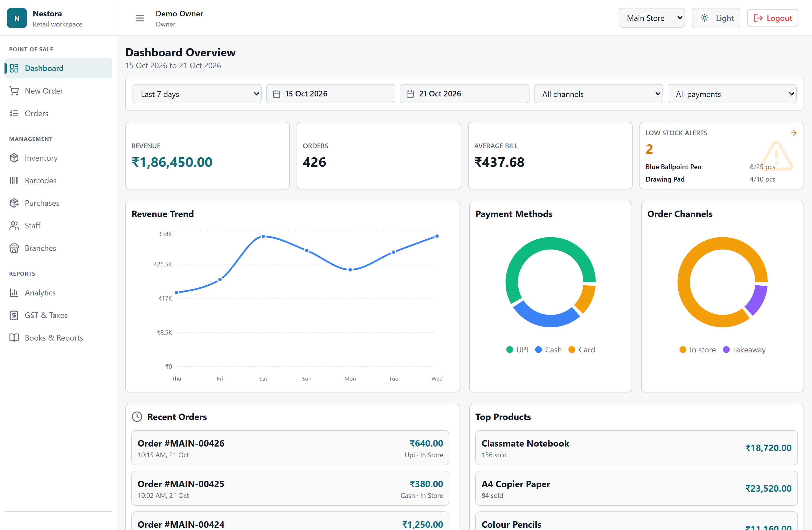Open the Inventory page
812x530 pixels.
(58, 158)
